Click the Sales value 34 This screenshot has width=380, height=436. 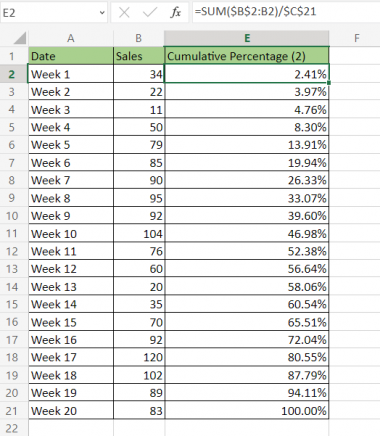tap(139, 74)
